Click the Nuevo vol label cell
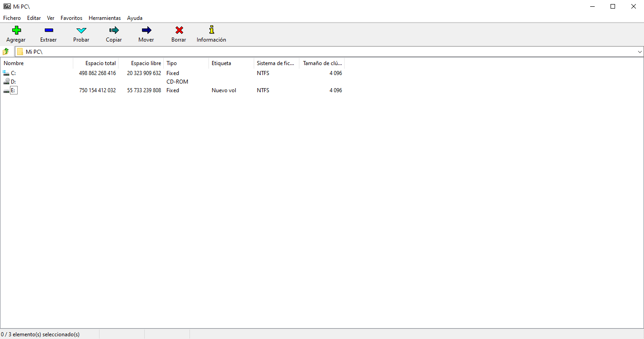The image size is (644, 339). click(224, 90)
